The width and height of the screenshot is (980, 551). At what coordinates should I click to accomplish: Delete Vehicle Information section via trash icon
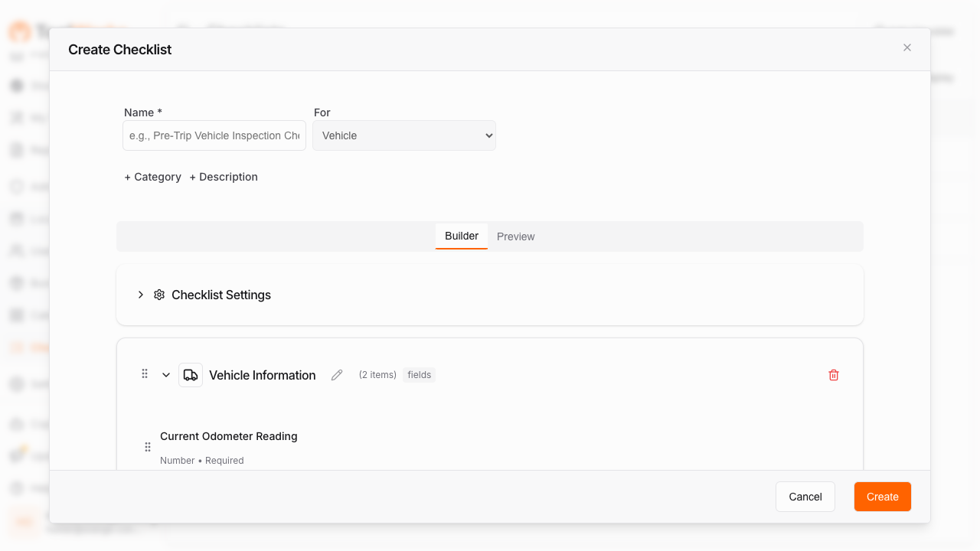[834, 375]
